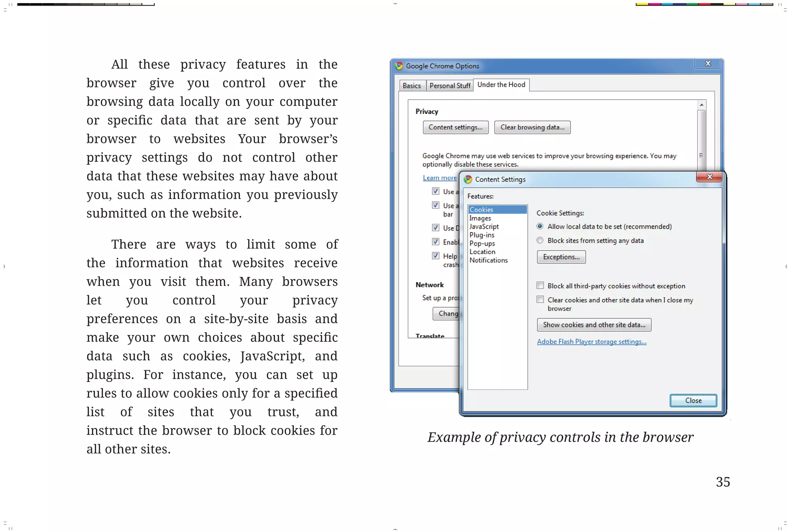789x532 pixels.
Task: Click Show cookies and other site data...
Action: pyautogui.click(x=594, y=325)
